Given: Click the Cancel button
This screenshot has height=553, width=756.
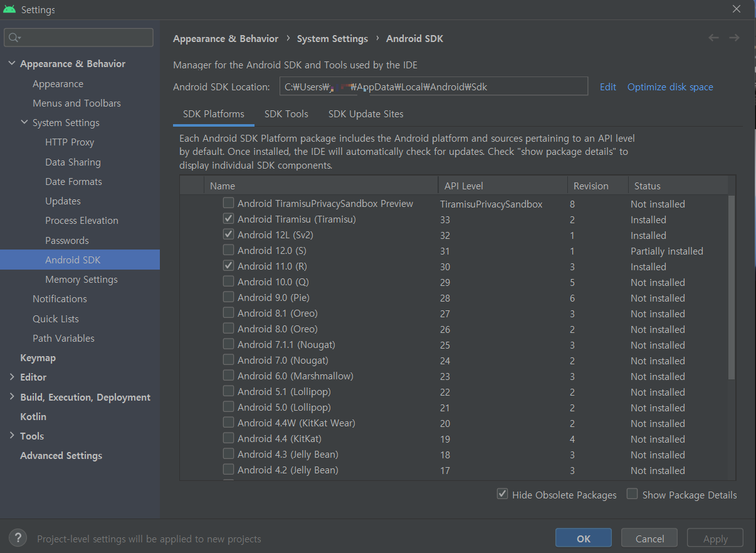Looking at the screenshot, I should pyautogui.click(x=649, y=539).
